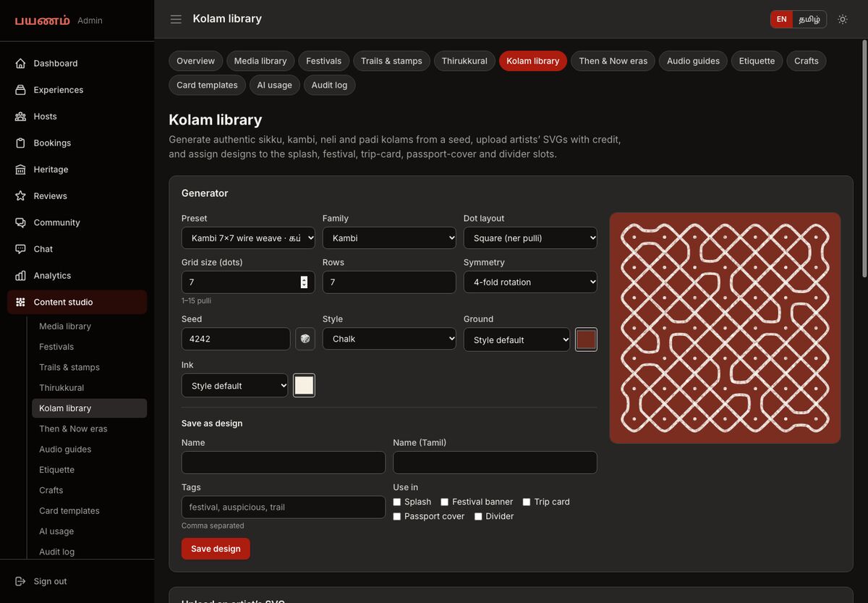
Task: Check the Festival banner checkbox
Action: click(x=445, y=502)
